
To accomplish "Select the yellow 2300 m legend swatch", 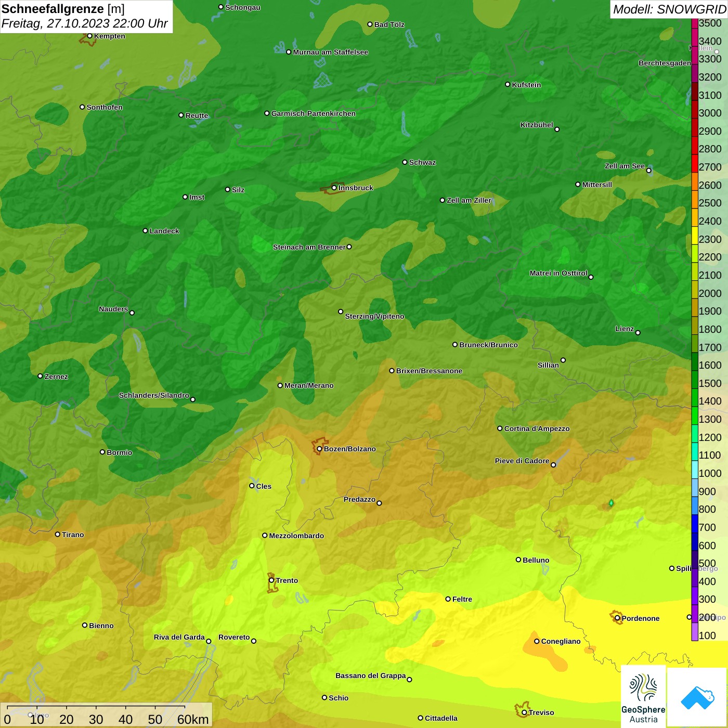I will [695, 236].
